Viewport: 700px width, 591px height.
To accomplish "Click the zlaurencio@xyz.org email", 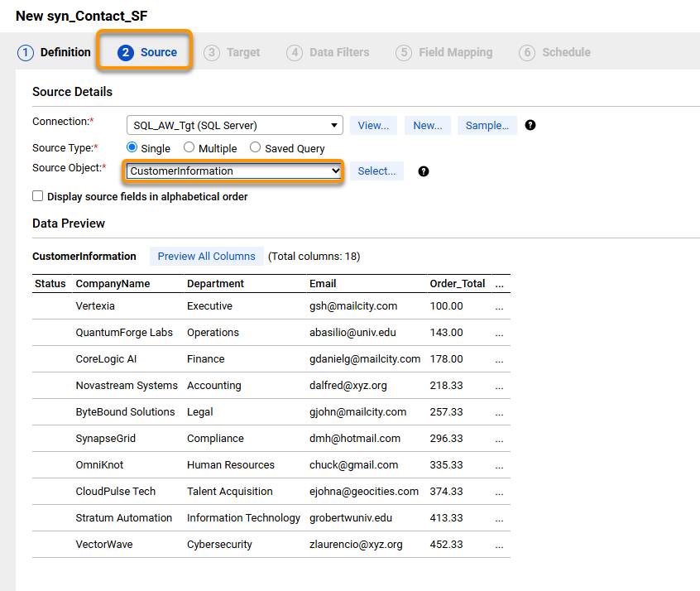I will pos(356,544).
